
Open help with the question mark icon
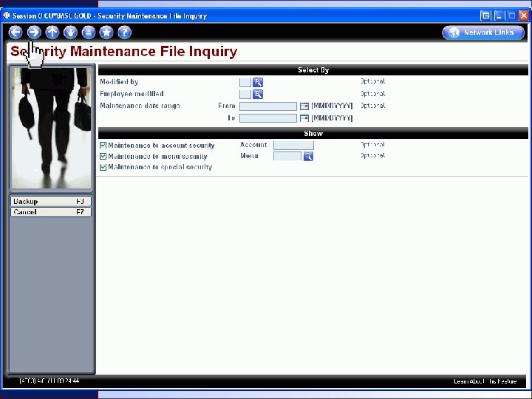pos(125,33)
